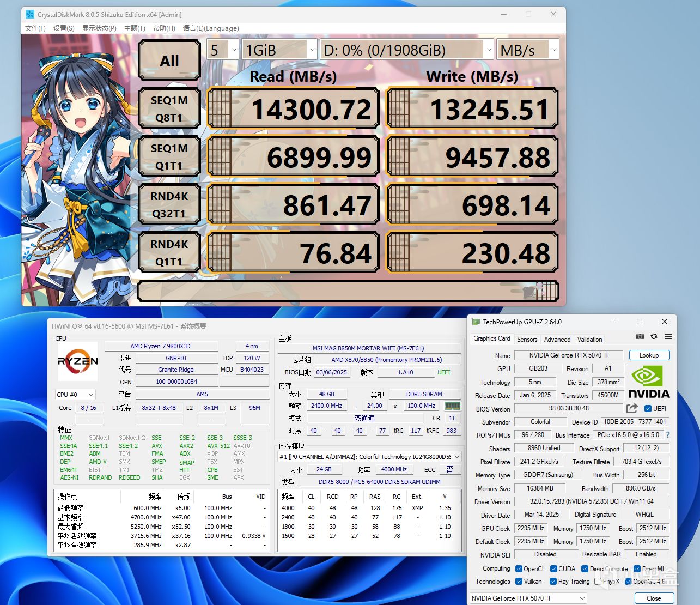Screen dimensions: 700x605
Task: Click the GPU-Z Name field
Action: [568, 355]
